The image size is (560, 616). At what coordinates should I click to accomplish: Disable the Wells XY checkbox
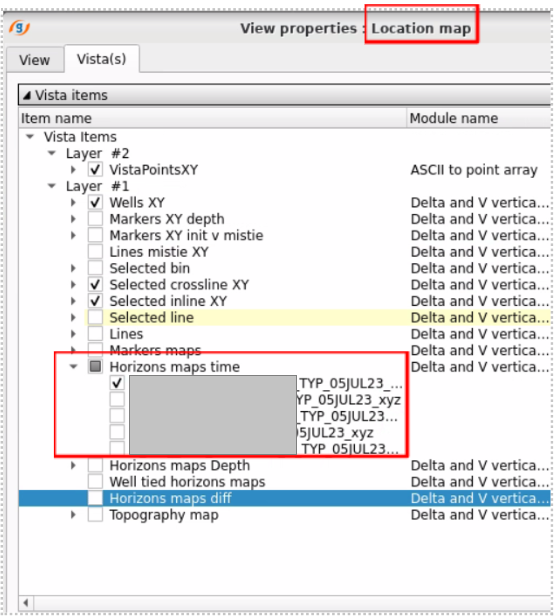pos(95,203)
